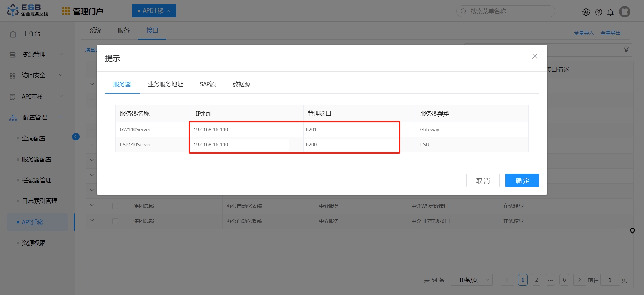The width and height of the screenshot is (644, 295).
Task: Open the 10条/页 page size dropdown
Action: (x=471, y=280)
